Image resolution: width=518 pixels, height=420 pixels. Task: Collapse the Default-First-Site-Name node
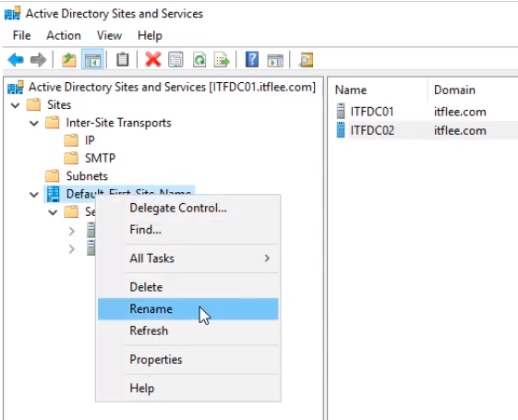(34, 195)
